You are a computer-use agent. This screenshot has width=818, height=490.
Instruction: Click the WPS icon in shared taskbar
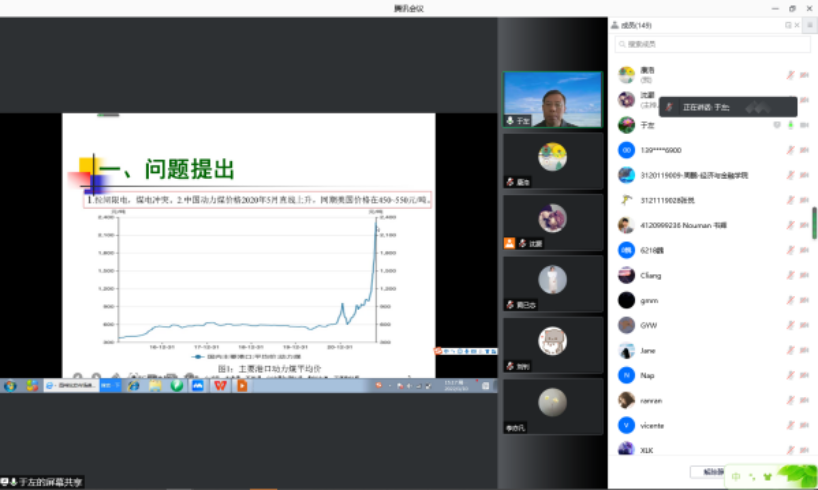pyautogui.click(x=219, y=385)
